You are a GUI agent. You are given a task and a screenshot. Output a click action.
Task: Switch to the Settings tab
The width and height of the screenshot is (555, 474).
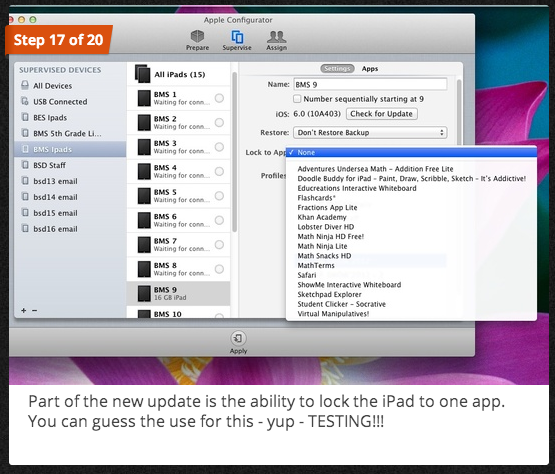[337, 69]
